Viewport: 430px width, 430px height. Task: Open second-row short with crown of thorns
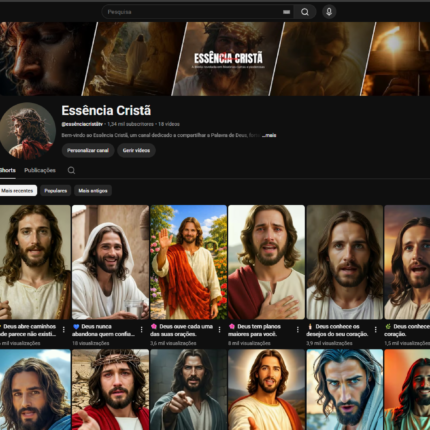pos(110,390)
